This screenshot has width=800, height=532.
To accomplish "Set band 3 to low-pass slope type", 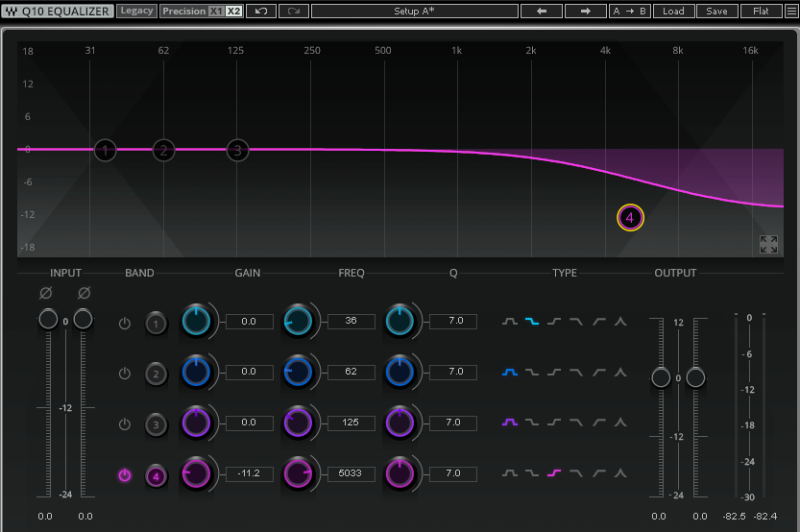I will 576,423.
